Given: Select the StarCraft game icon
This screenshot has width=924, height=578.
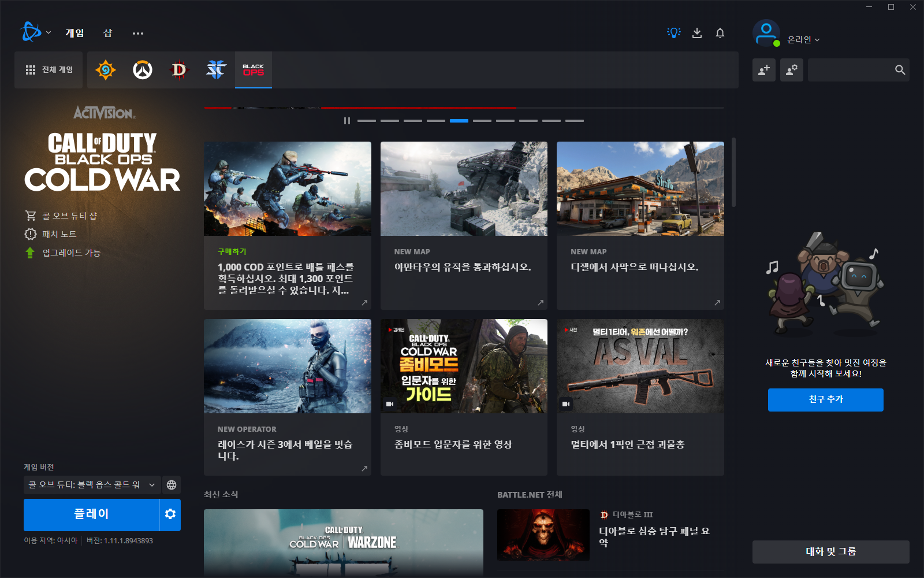Looking at the screenshot, I should [x=217, y=70].
